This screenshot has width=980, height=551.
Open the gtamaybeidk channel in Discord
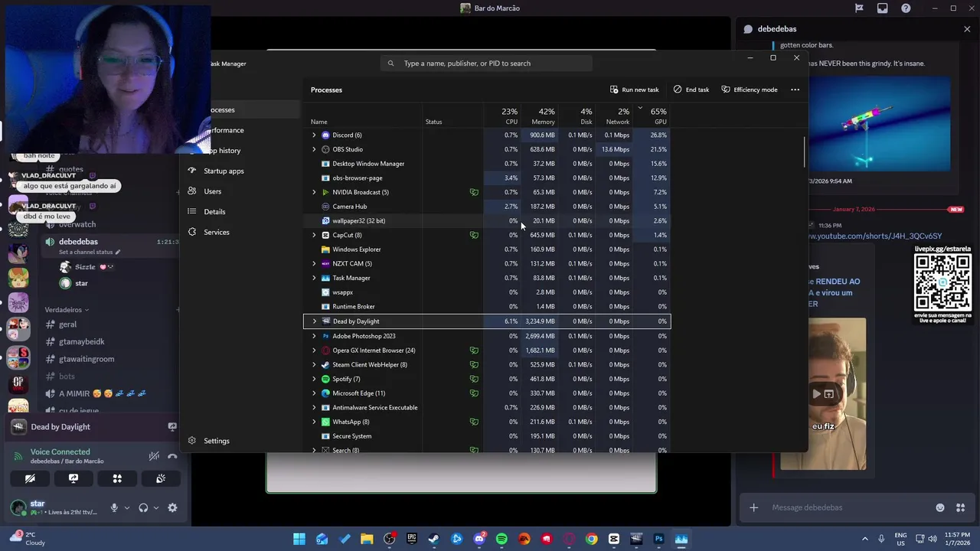click(81, 341)
